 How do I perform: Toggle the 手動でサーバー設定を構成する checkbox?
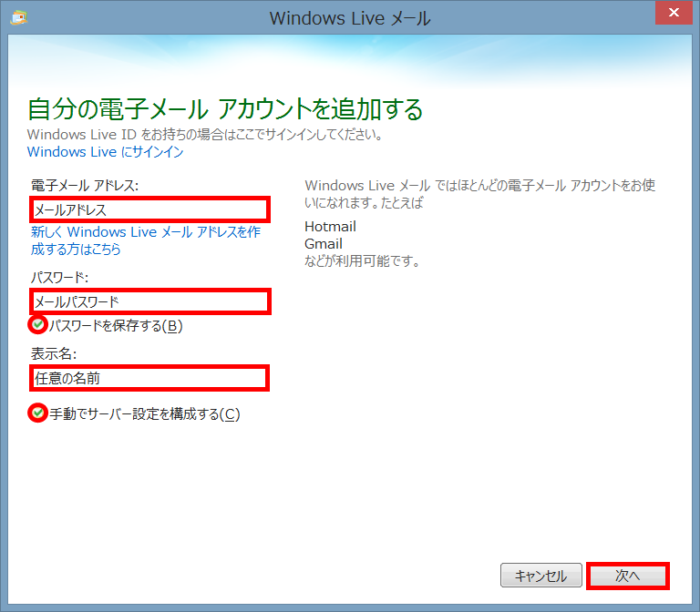[38, 413]
